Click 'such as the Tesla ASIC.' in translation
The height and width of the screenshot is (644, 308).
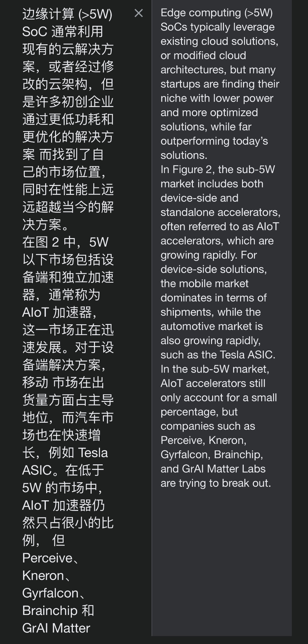[218, 355]
